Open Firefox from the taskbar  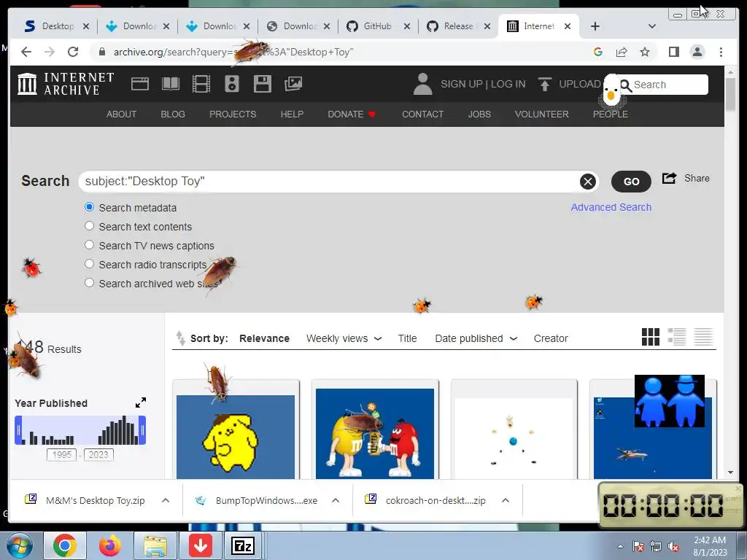(x=110, y=545)
